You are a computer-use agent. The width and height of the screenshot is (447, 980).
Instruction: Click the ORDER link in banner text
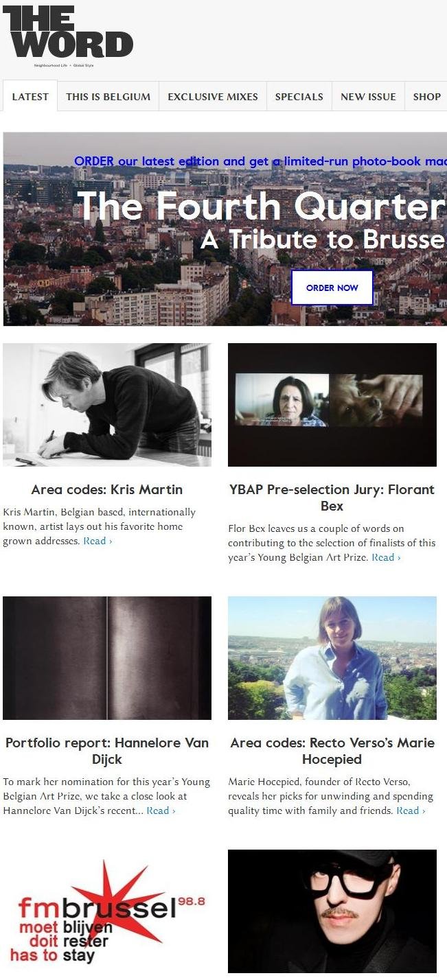(94, 162)
